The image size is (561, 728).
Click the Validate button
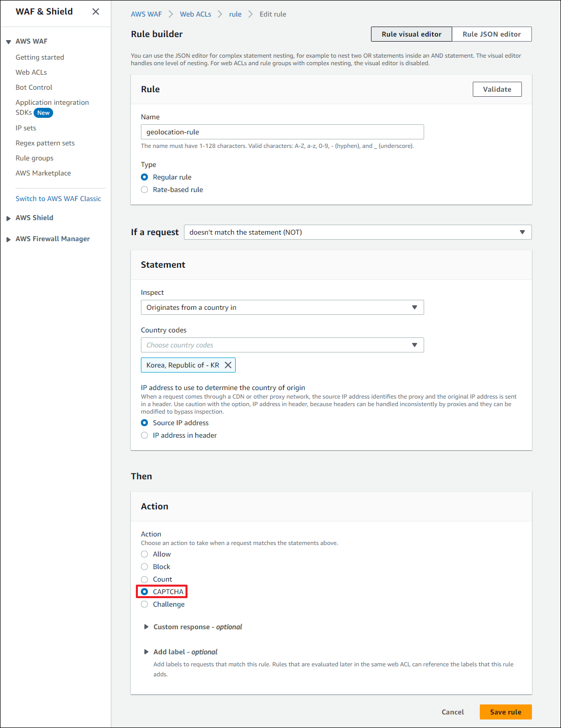point(497,89)
